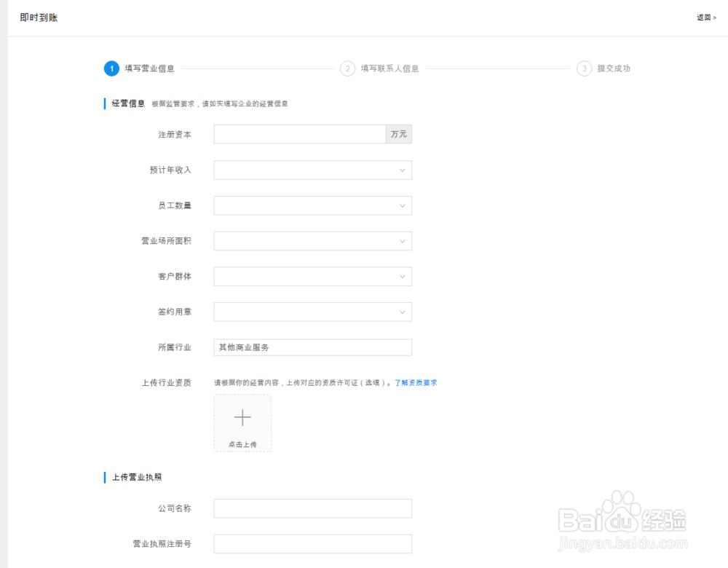
Task: Expand the 员工数量 dropdown
Action: 403,205
